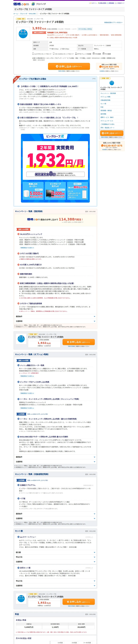Click お申し込み button above 料金 section
The width and height of the screenshot is (138, 644).
coord(79,602)
